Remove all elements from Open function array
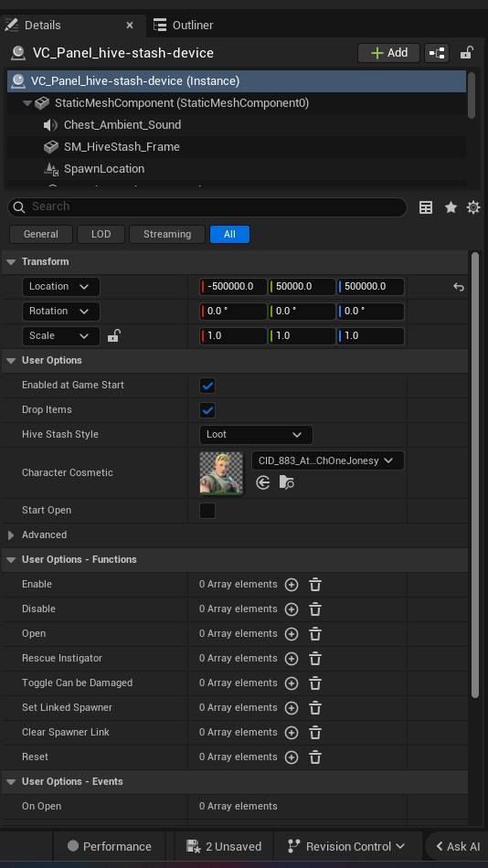The height and width of the screenshot is (868, 488). point(315,634)
